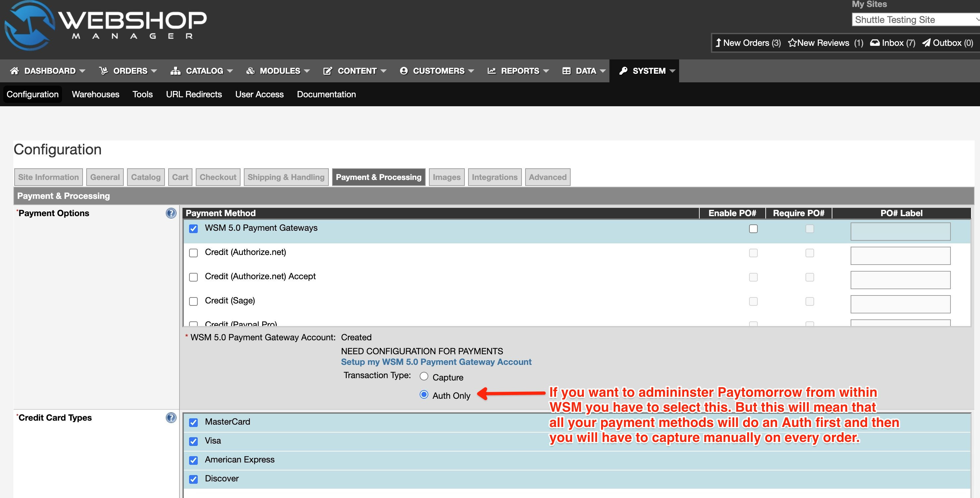Uncheck the American Express card type
This screenshot has width=980, height=498.
click(194, 460)
